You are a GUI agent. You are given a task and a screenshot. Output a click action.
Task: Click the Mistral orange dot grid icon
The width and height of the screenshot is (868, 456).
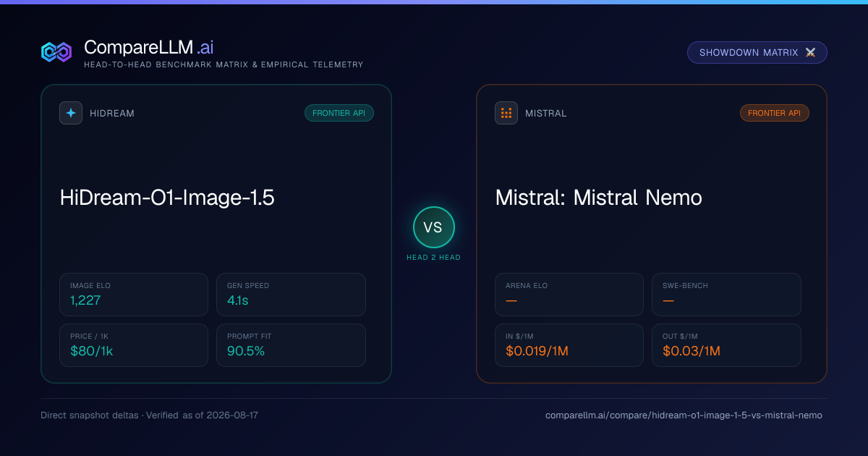pyautogui.click(x=506, y=113)
